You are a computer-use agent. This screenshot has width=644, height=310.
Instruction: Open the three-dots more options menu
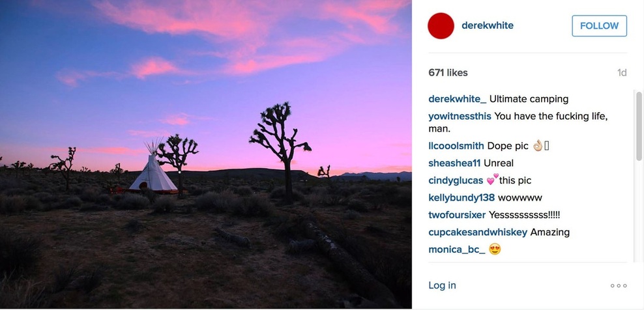point(618,286)
